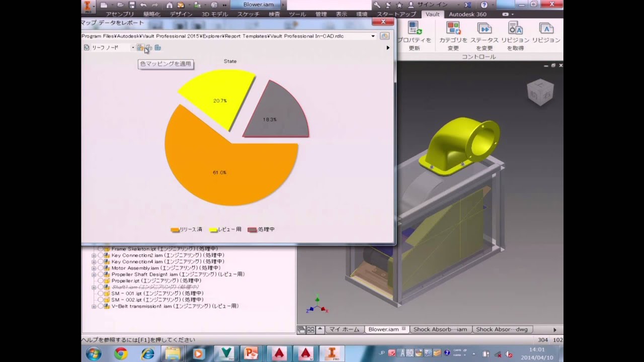644x362 pixels.
Task: Expand the struck-through Shaft1.iam tree node
Action: [x=94, y=287]
